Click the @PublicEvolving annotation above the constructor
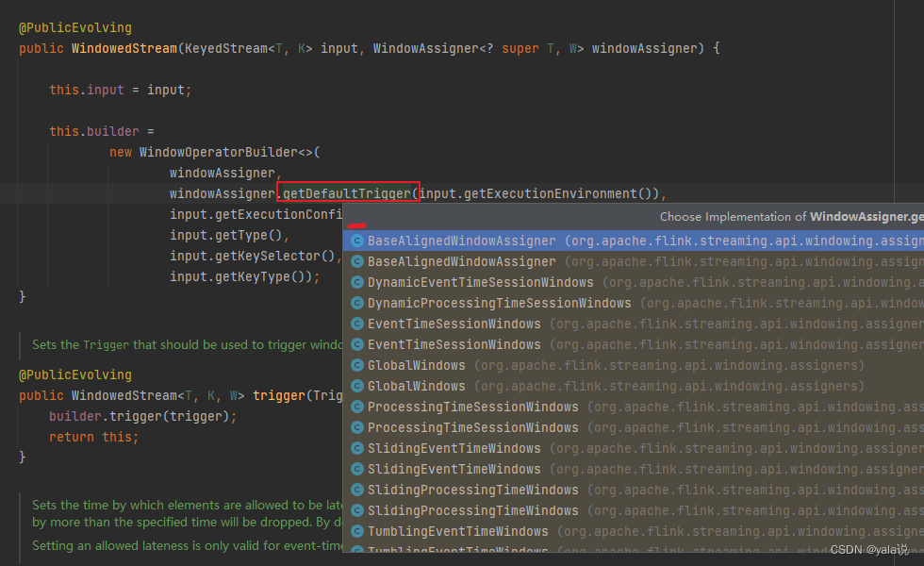The image size is (924, 566). [x=75, y=27]
